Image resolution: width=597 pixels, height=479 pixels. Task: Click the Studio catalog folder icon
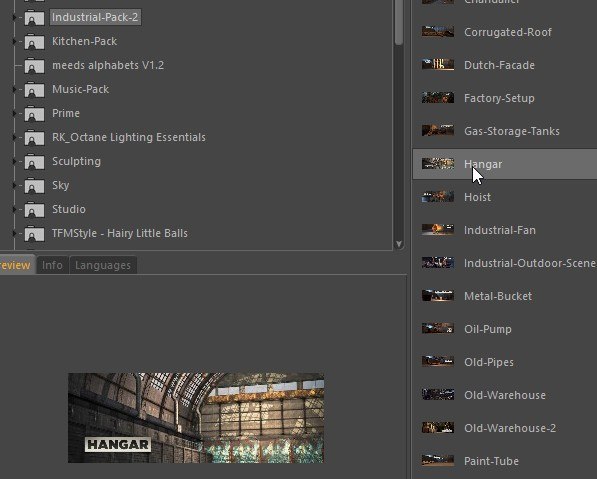point(34,209)
